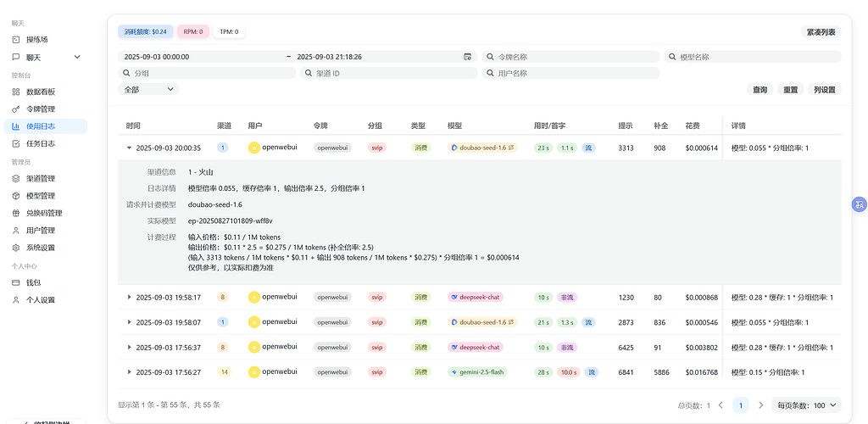
Task: Switch to 紧凑列表 compact list
Action: 821,31
